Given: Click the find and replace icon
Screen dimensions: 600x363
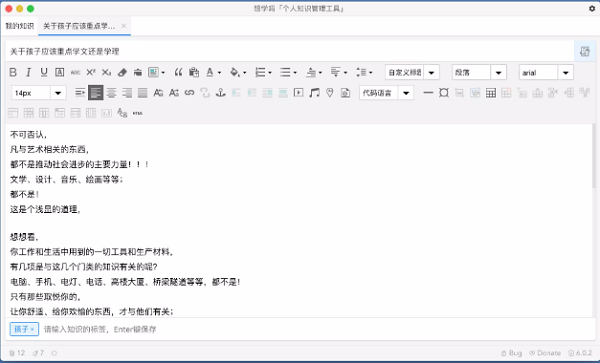Looking at the screenshot, I should (x=122, y=113).
